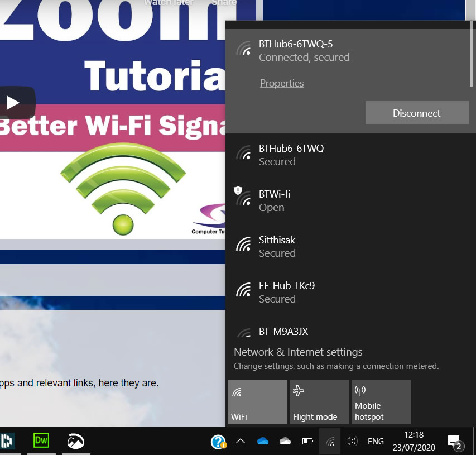
Task: Click the BTHub6-6TWQ network signal icon
Action: coord(244,152)
